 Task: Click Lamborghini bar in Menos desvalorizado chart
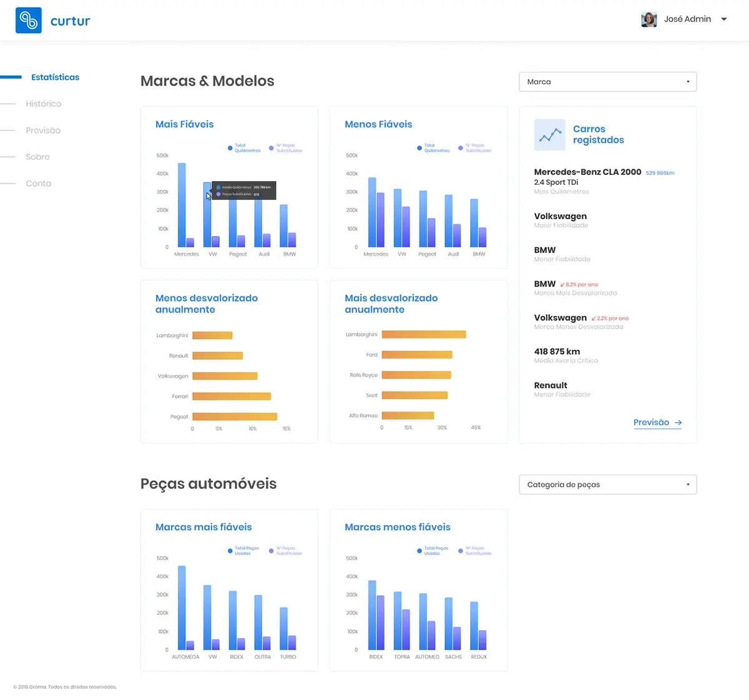click(212, 335)
